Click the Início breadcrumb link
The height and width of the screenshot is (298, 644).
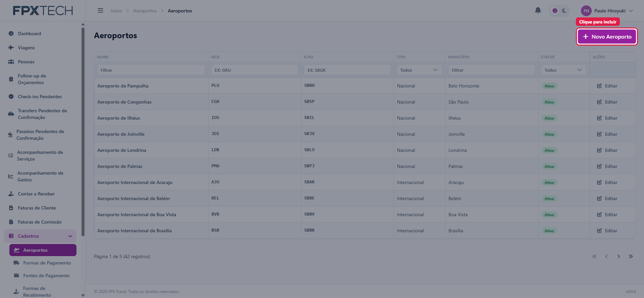(x=116, y=11)
